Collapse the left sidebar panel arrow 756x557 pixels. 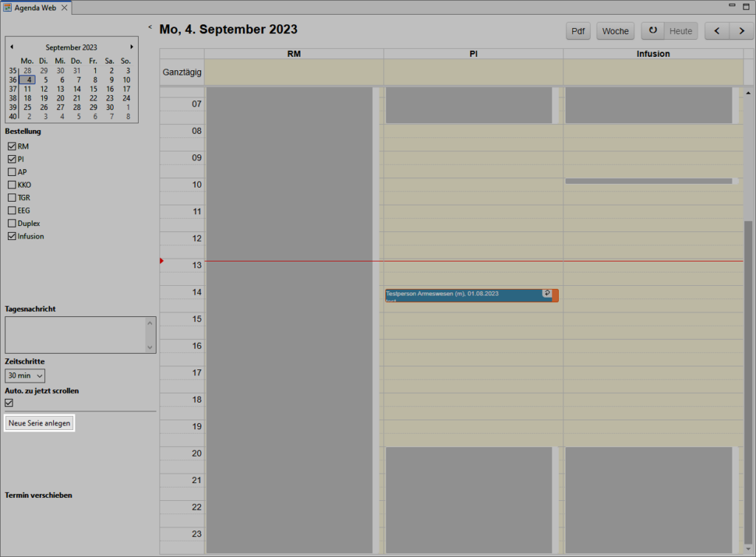150,27
